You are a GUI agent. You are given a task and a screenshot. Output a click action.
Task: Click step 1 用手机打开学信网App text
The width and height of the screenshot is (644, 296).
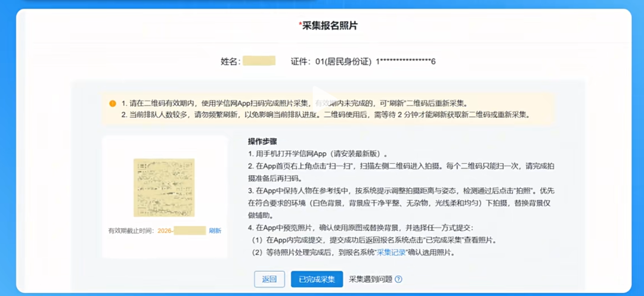coord(317,154)
